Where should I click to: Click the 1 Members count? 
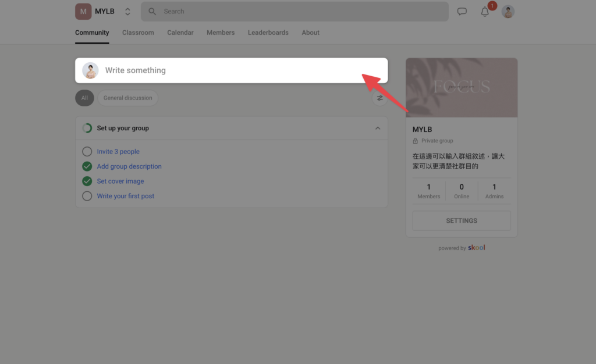click(x=429, y=191)
